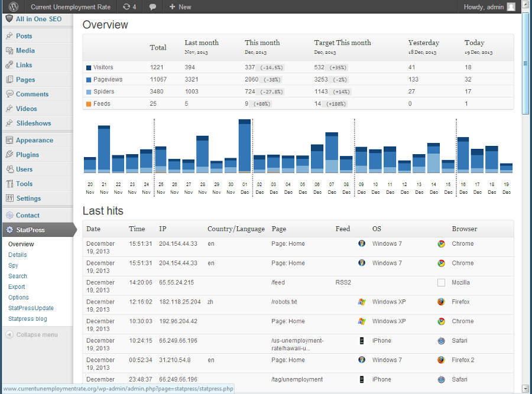Screen dimensions: 532x394
Task: Click the admin avatar in top right
Action: [511, 7]
